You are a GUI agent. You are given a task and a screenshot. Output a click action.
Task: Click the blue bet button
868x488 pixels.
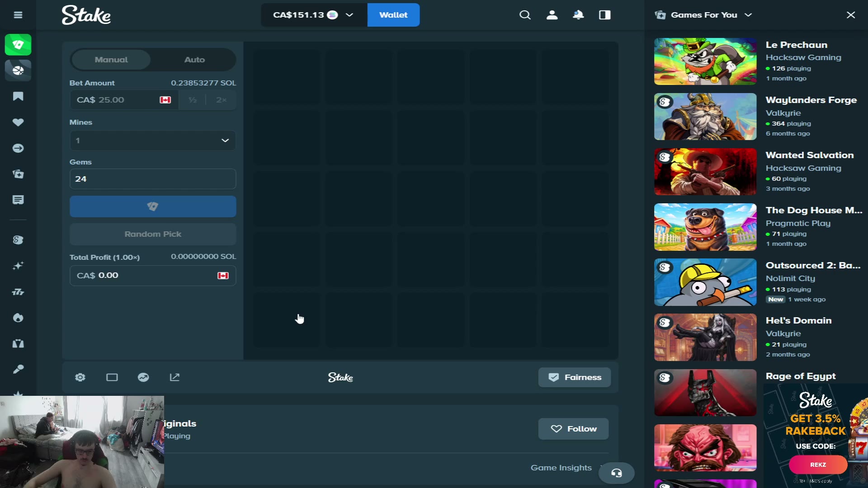pyautogui.click(x=153, y=206)
